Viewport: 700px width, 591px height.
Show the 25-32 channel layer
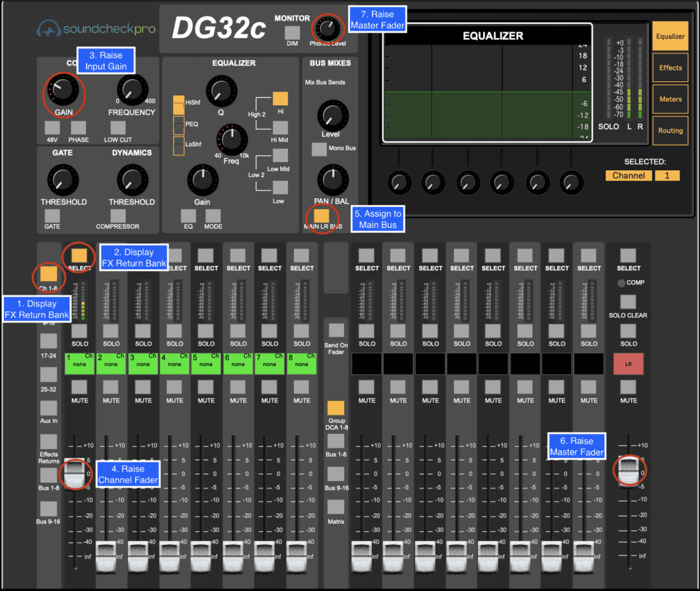click(49, 374)
